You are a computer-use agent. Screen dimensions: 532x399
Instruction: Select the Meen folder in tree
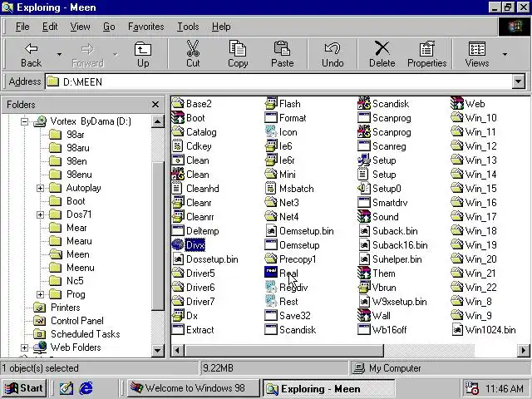click(69, 254)
